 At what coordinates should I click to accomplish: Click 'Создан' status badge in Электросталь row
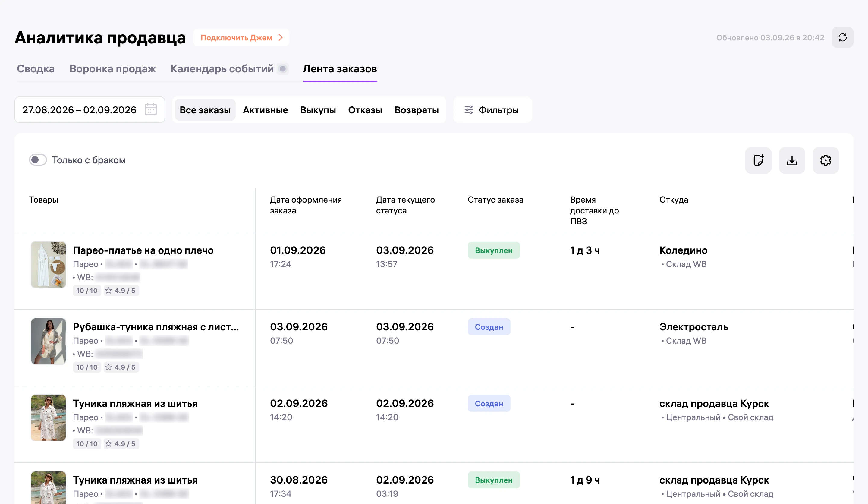(x=489, y=327)
